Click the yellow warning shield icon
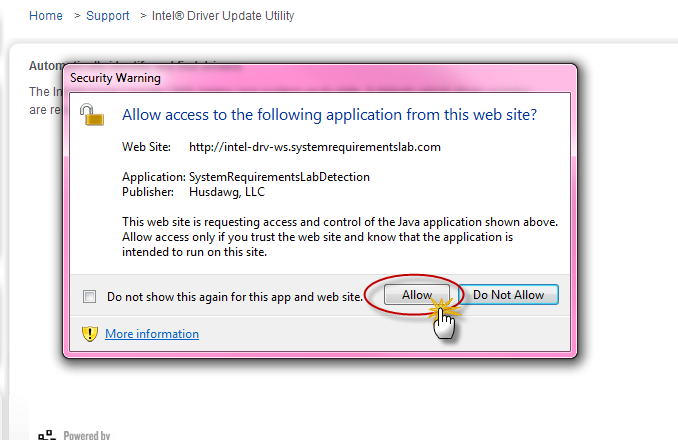678x440 pixels. 90,334
